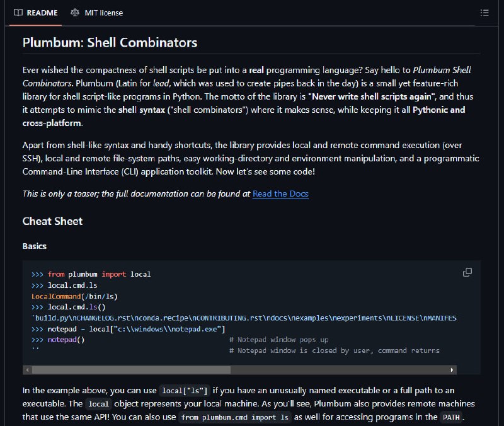Click the code block's left scroll arrow

click(27, 370)
